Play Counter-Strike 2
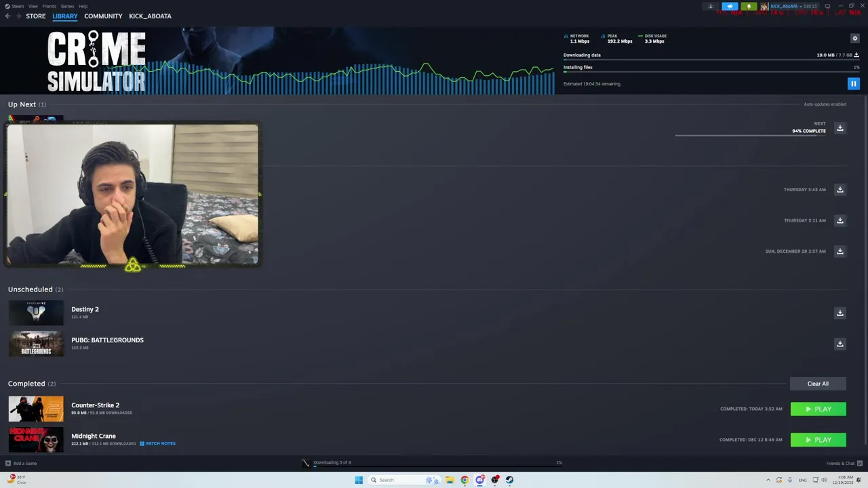The image size is (868, 488). pos(818,409)
